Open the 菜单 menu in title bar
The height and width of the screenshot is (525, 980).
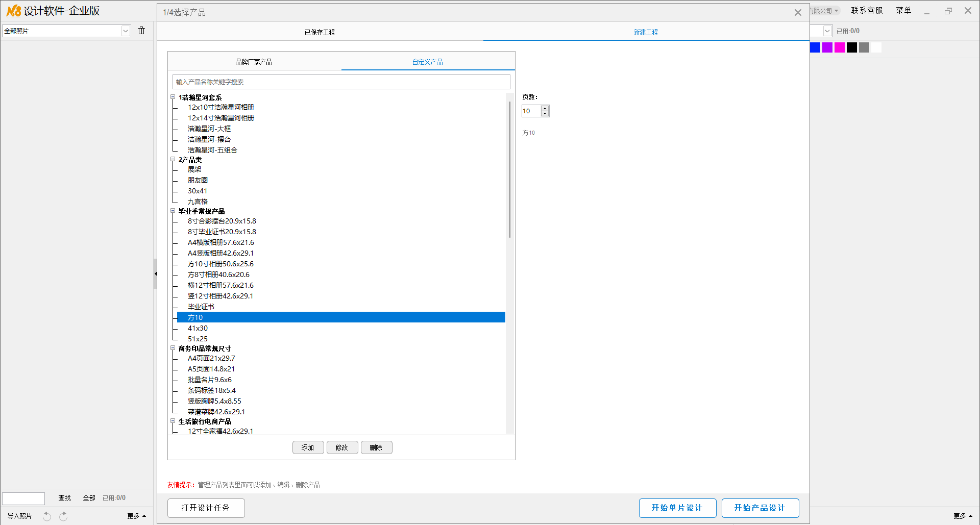(903, 10)
